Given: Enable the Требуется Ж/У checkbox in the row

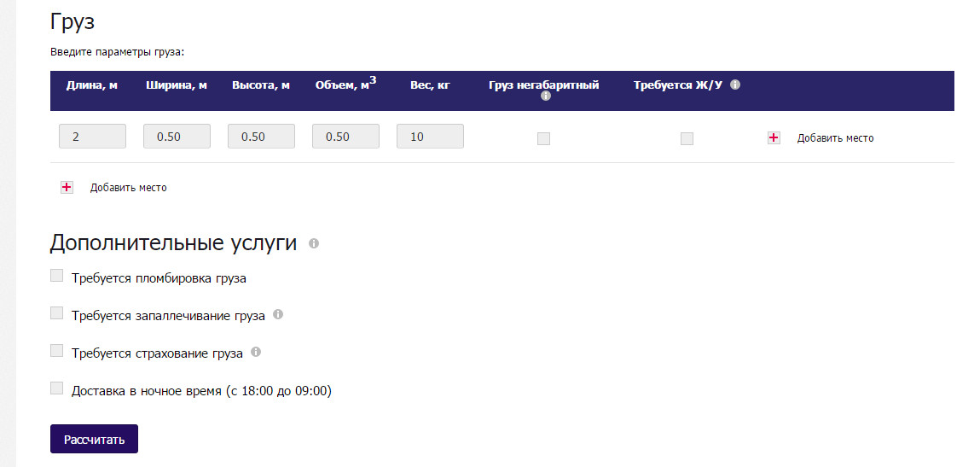Looking at the screenshot, I should (687, 138).
